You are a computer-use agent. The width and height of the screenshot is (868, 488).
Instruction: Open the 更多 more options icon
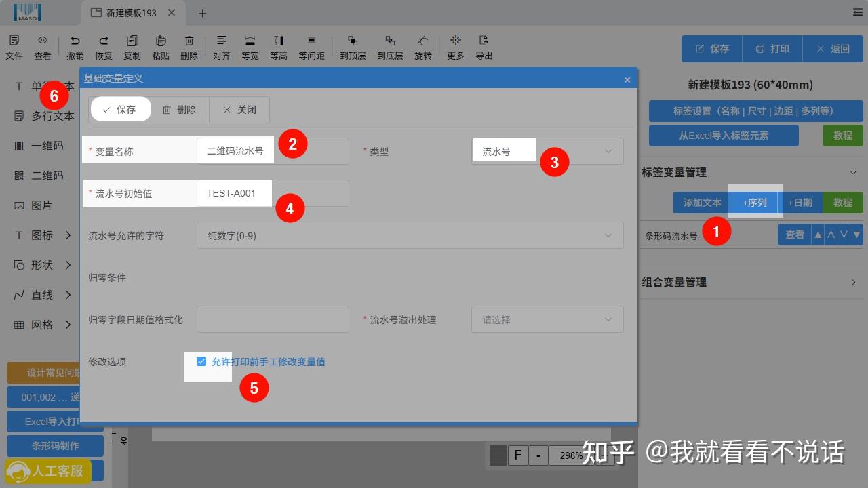[456, 47]
